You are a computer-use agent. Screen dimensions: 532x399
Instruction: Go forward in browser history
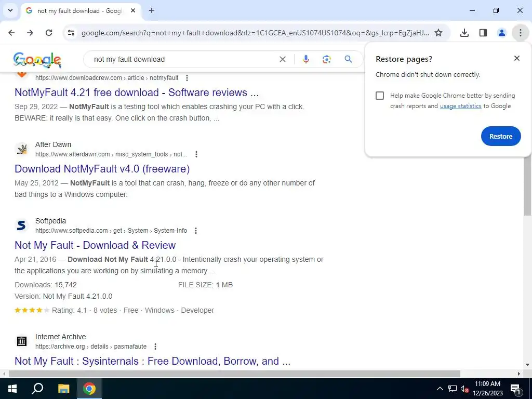(30, 33)
